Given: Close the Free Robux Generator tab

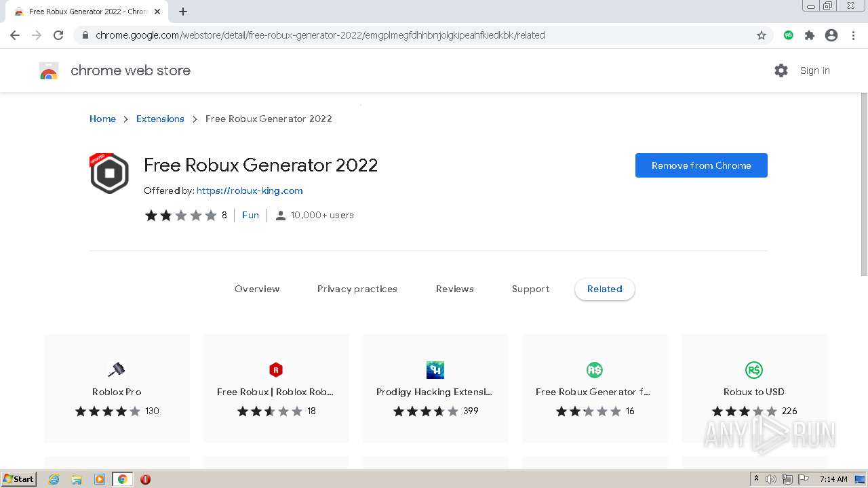Looking at the screenshot, I should [x=157, y=12].
